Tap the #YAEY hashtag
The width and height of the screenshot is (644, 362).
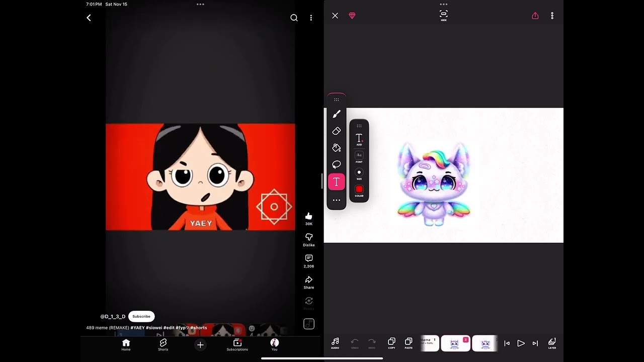point(137,328)
